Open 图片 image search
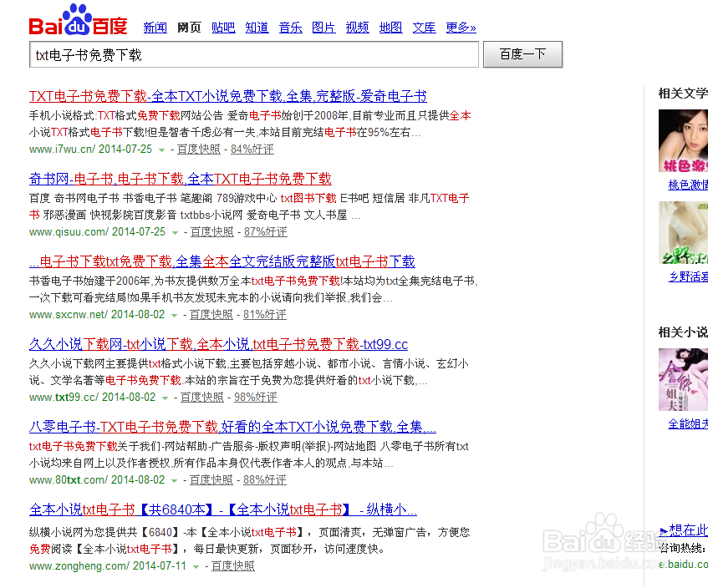The image size is (708, 588). (x=323, y=28)
